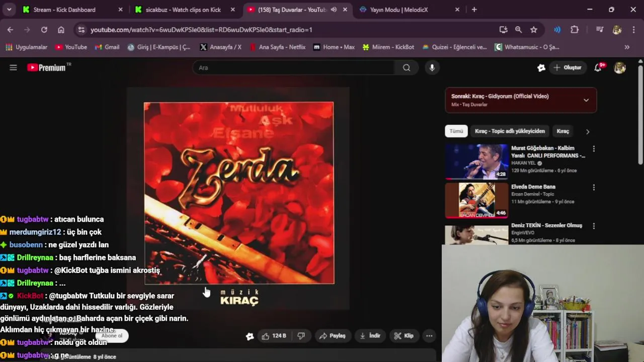The image size is (644, 362).
Task: Open the browser profile avatar in toolbar
Action: (x=617, y=30)
